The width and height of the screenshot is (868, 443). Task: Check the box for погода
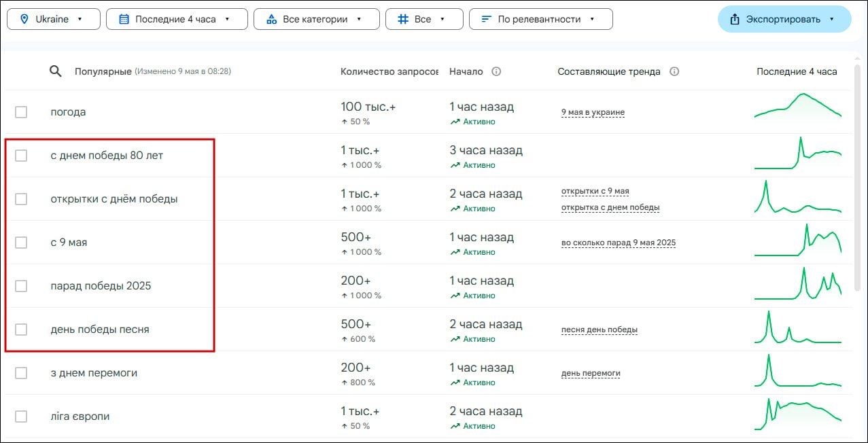tap(21, 112)
